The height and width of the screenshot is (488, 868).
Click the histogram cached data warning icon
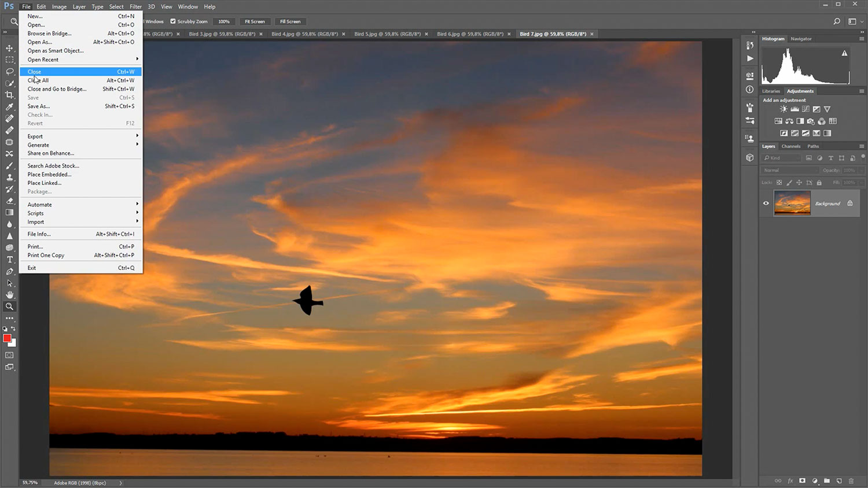click(x=844, y=53)
